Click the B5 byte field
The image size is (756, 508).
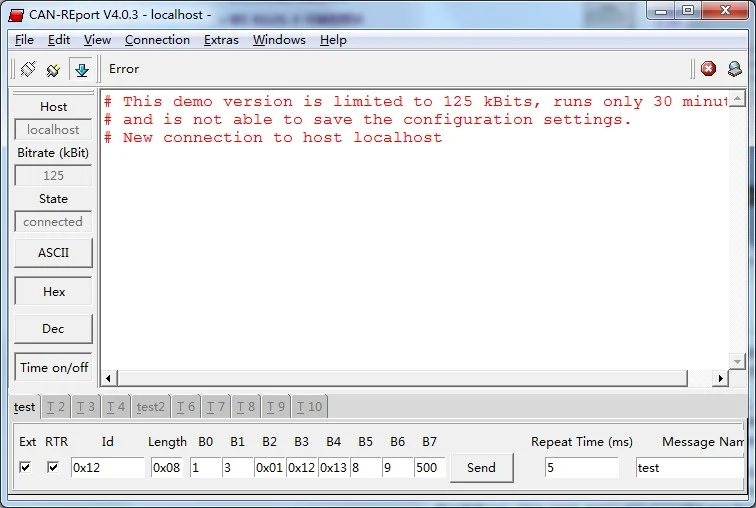click(x=365, y=468)
